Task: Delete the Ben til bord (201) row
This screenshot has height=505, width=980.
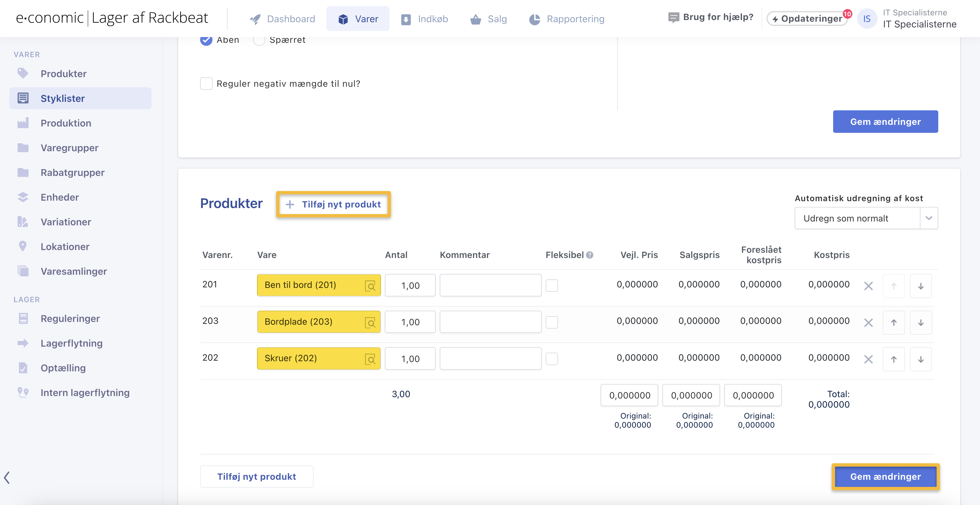Action: (x=868, y=286)
